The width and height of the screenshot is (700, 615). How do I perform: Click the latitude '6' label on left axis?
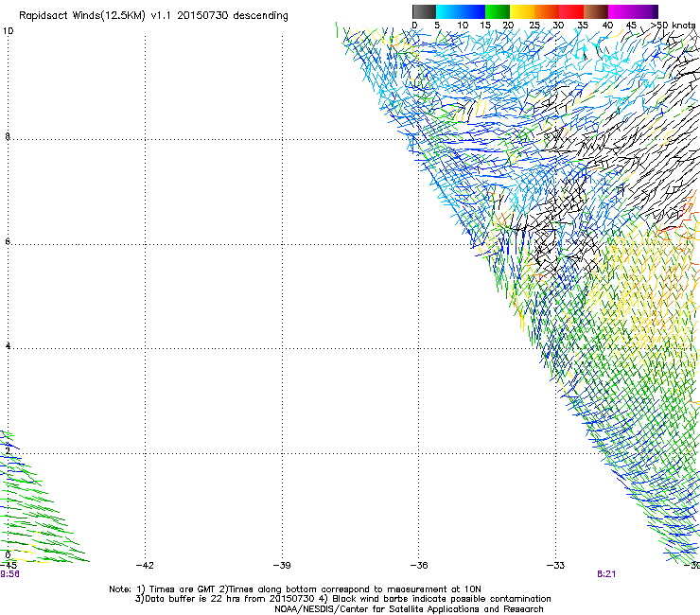click(x=8, y=241)
